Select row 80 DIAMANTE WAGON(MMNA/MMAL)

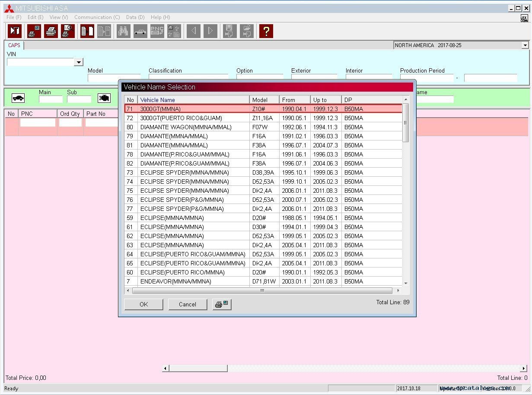[x=263, y=127]
